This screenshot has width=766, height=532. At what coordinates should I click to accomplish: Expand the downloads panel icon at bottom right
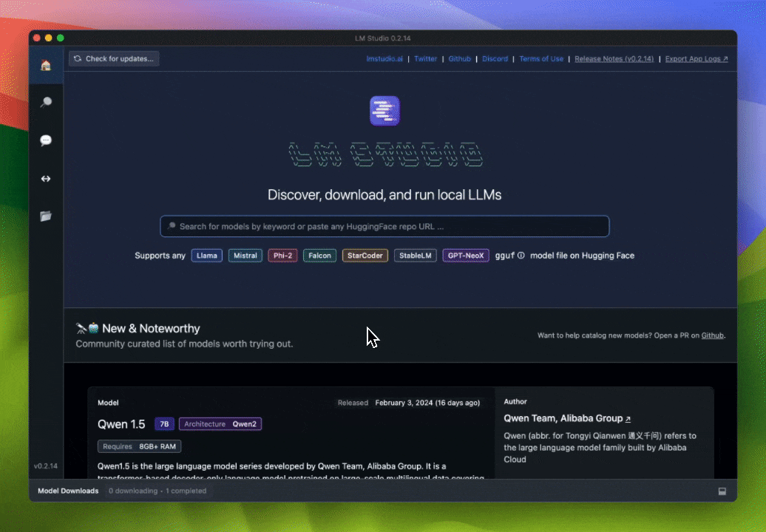click(x=722, y=491)
